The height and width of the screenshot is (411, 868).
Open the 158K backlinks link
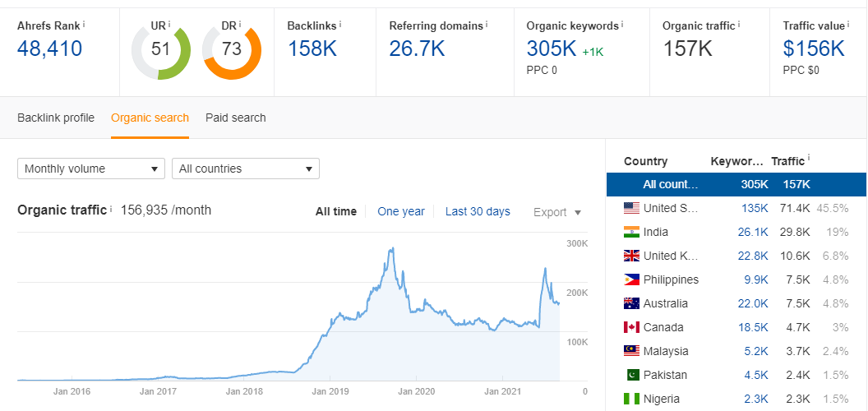(312, 48)
